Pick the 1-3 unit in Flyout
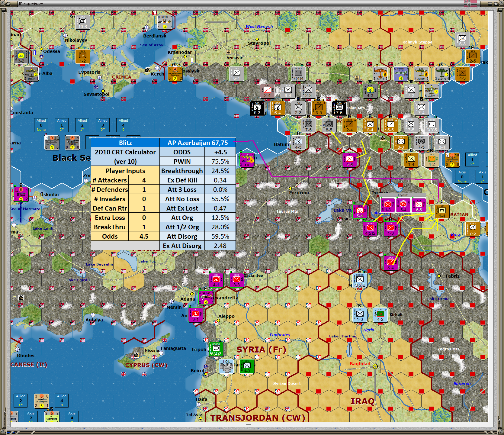The height and width of the screenshot is (435, 504). tap(388, 205)
